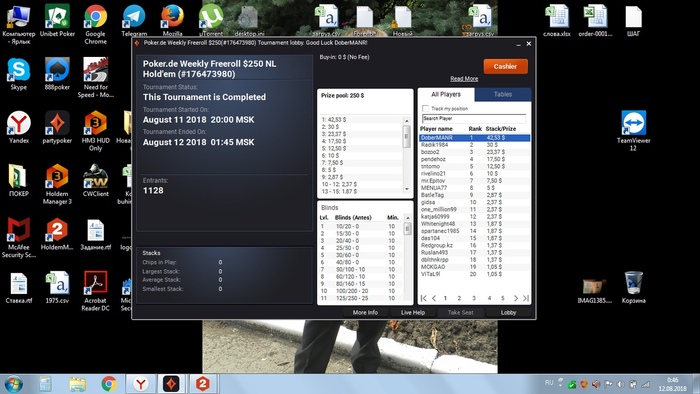Sort by Rank column header
Image resolution: width=700 pixels, height=394 pixels.
(475, 129)
